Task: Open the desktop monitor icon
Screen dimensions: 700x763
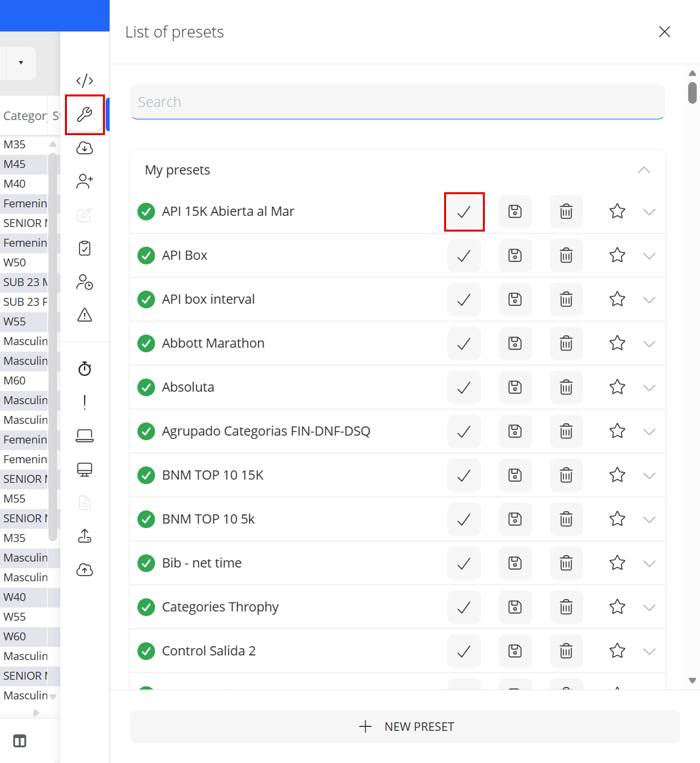Action: pos(85,469)
